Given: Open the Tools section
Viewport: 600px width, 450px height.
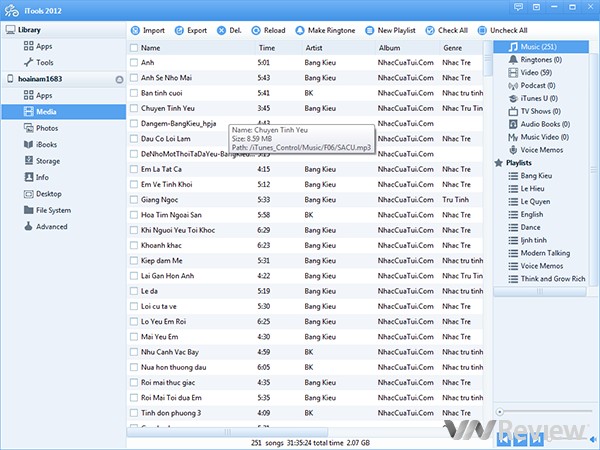Looking at the screenshot, I should pos(38,62).
